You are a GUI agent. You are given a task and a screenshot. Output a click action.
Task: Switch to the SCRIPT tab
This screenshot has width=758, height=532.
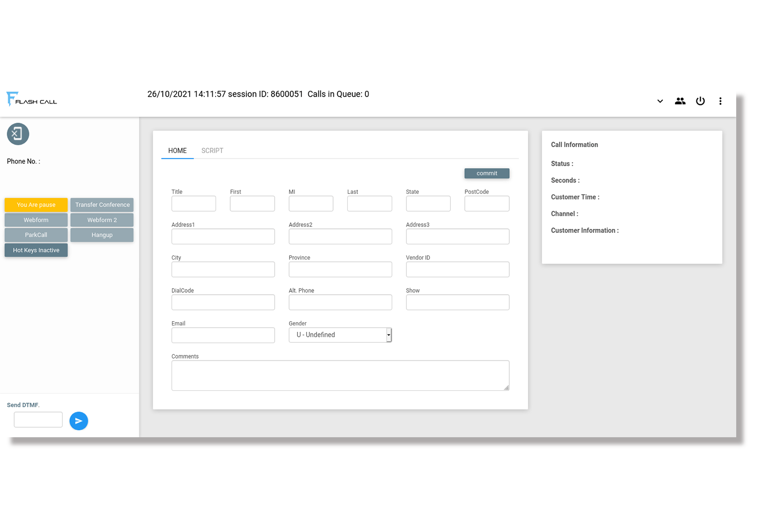point(212,151)
